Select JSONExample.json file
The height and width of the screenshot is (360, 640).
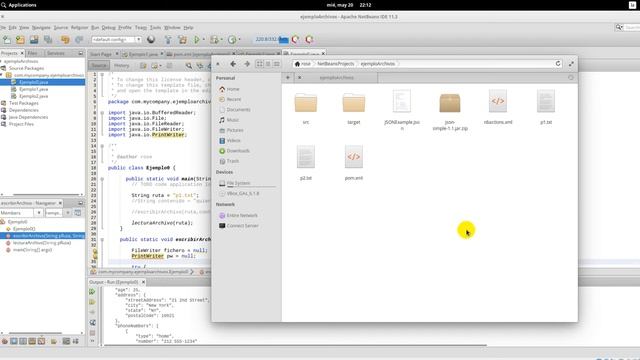(x=402, y=110)
